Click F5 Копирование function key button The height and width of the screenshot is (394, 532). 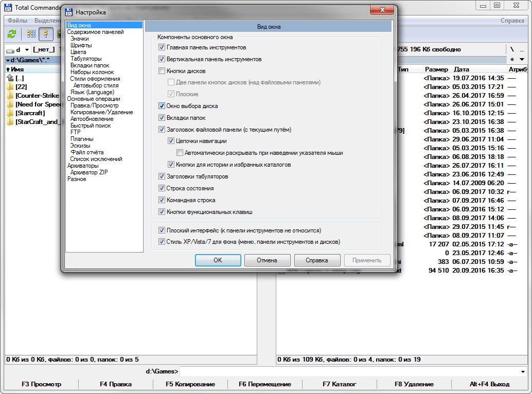click(190, 384)
